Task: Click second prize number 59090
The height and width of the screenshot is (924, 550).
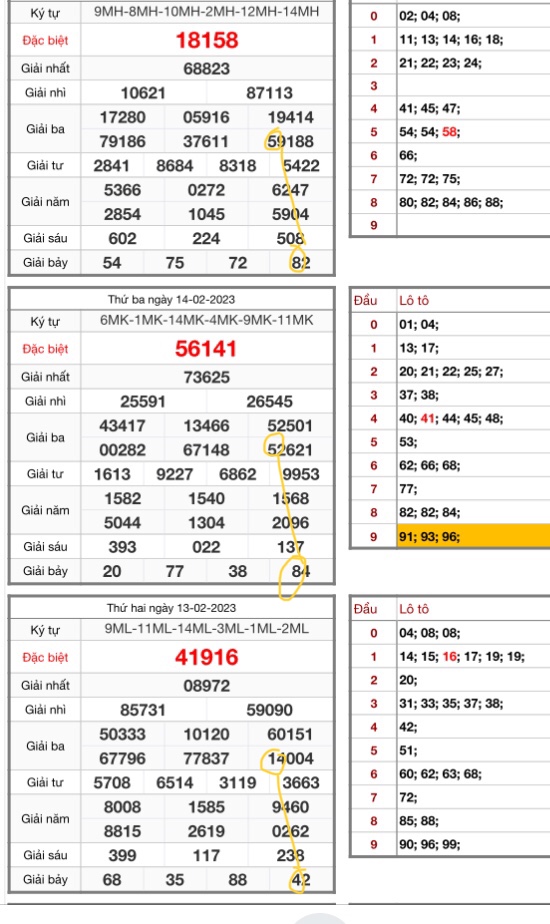Action: click(x=269, y=710)
